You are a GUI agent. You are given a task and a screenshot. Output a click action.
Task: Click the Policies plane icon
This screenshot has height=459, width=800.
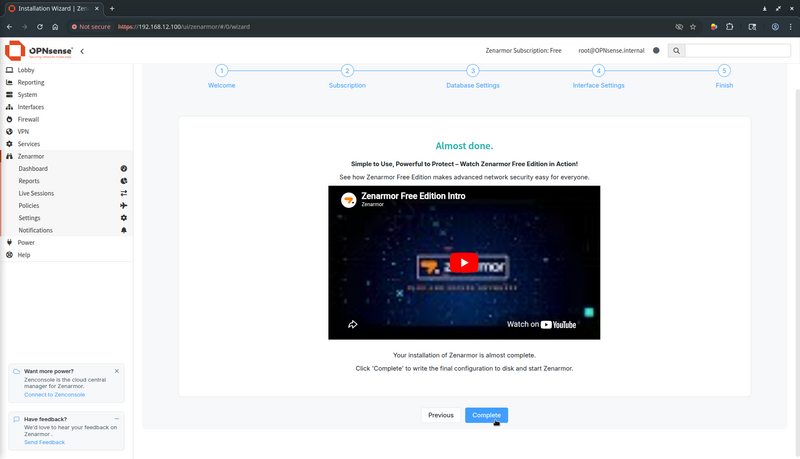[123, 206]
